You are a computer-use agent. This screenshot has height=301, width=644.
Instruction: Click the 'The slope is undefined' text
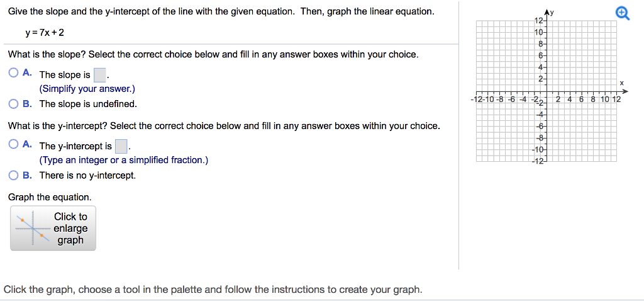[88, 105]
